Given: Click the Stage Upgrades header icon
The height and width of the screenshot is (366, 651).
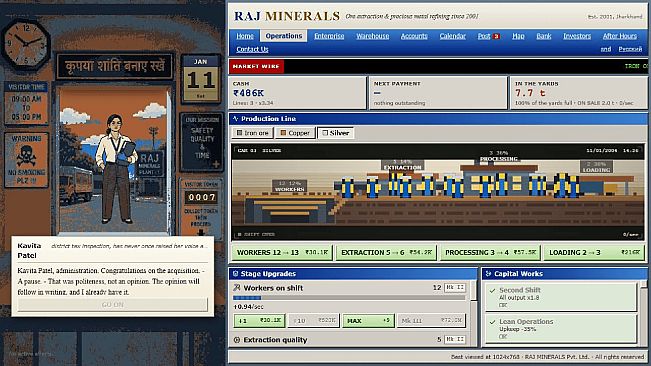Looking at the screenshot, I should coord(235,274).
